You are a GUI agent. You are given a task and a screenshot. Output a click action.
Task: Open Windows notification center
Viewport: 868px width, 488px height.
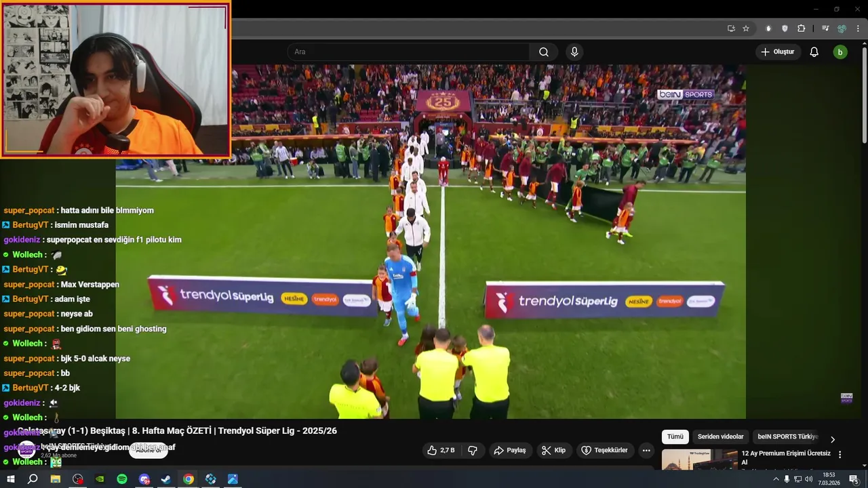[854, 479]
